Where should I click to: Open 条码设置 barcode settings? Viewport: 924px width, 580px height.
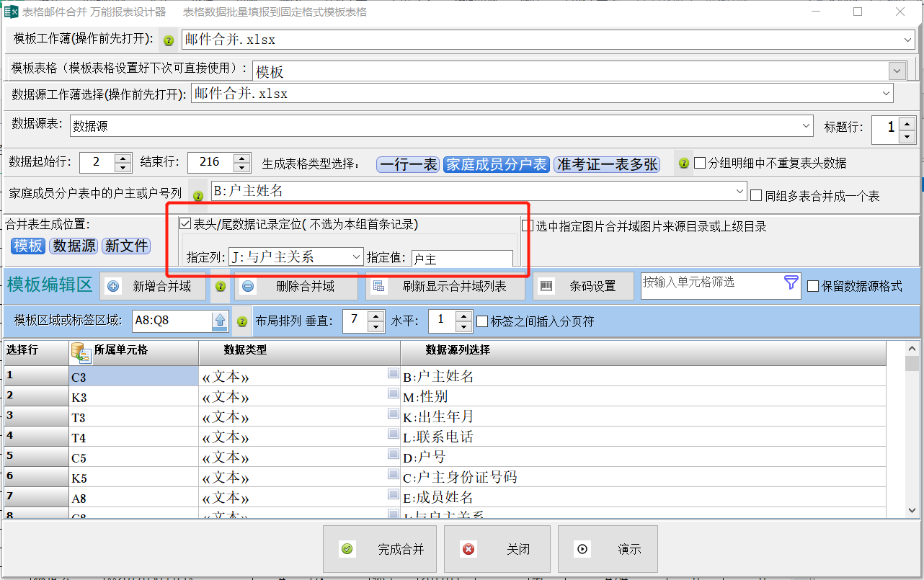583,286
